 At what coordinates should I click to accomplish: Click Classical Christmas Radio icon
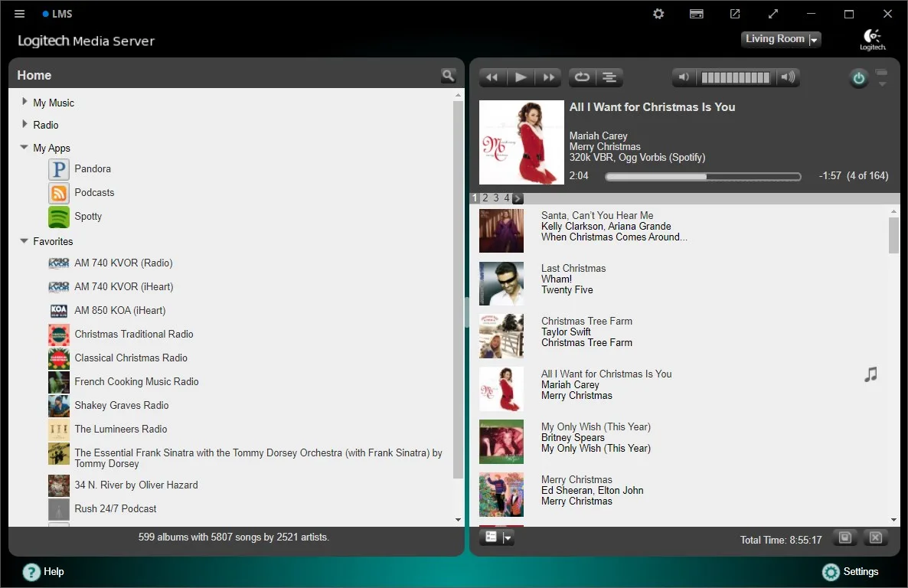click(58, 358)
